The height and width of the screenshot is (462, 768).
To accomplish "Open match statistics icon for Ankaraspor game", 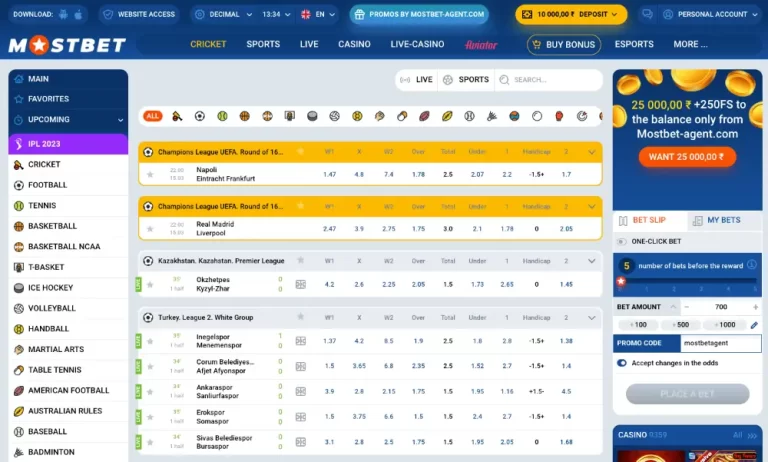I will [301, 391].
